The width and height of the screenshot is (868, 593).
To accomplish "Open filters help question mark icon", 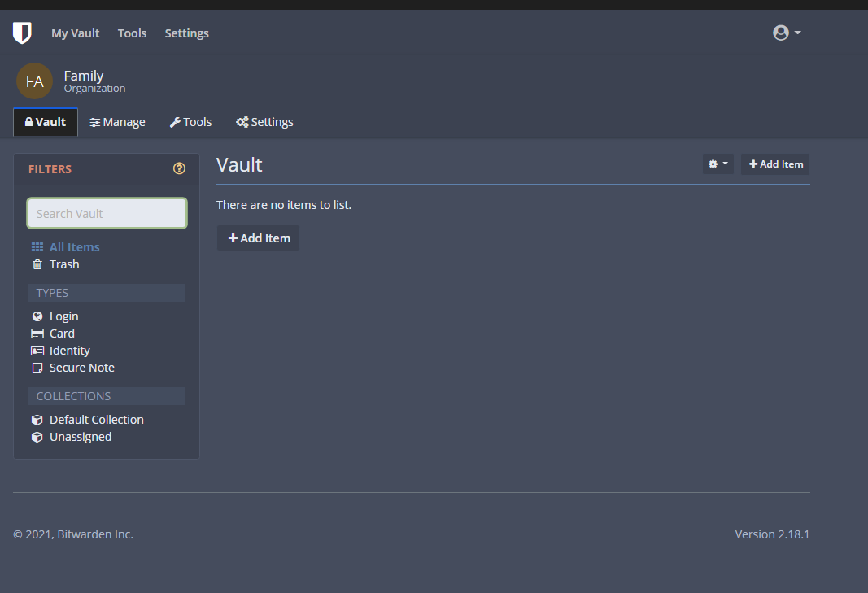I will pos(179,169).
